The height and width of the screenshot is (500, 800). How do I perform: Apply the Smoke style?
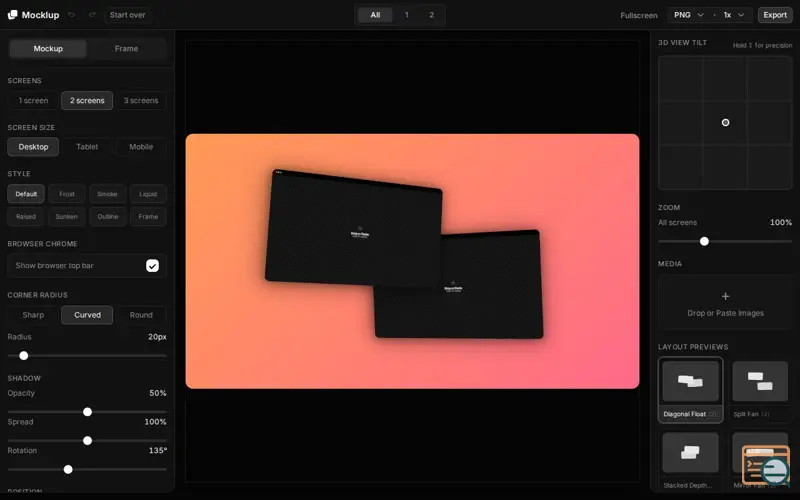point(108,194)
